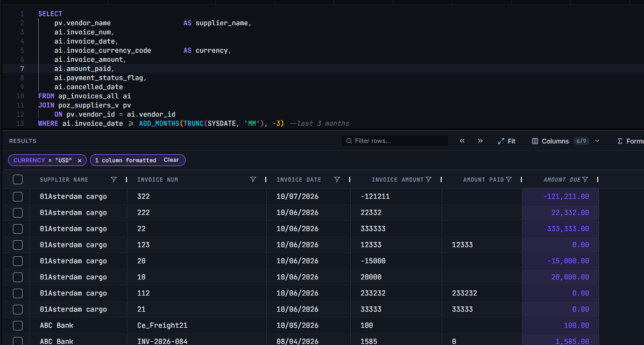Open the Formulas panel button
Viewport: 644px width, 345px height.
tap(630, 141)
